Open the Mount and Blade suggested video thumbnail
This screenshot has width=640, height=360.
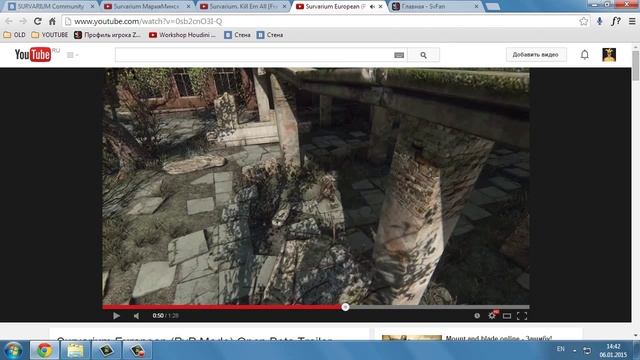(411, 338)
